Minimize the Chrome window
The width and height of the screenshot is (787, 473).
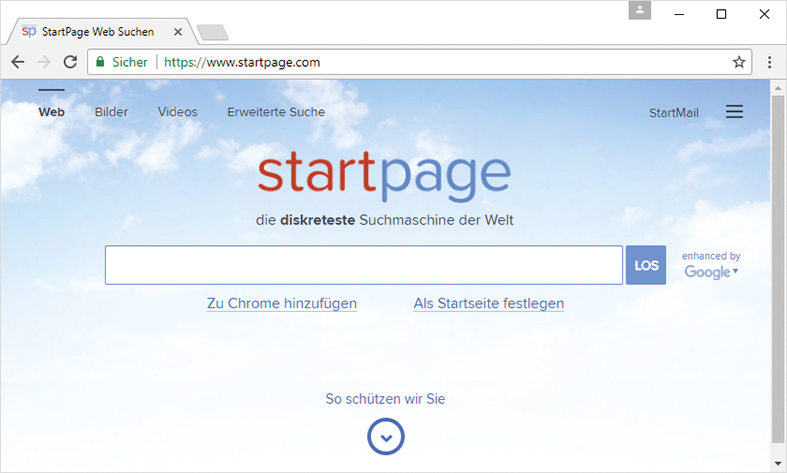click(679, 14)
